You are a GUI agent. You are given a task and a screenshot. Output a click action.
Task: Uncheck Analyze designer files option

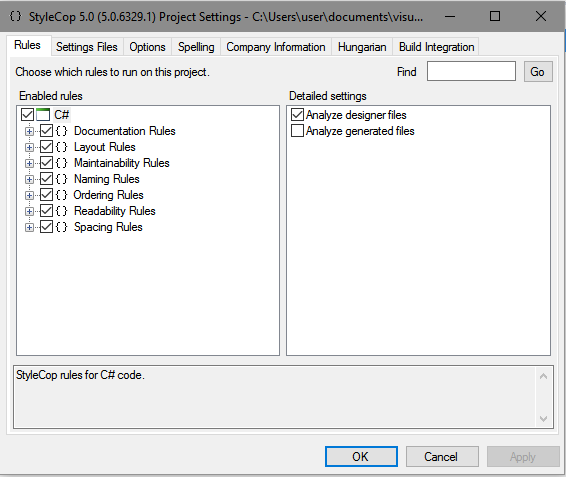point(297,115)
